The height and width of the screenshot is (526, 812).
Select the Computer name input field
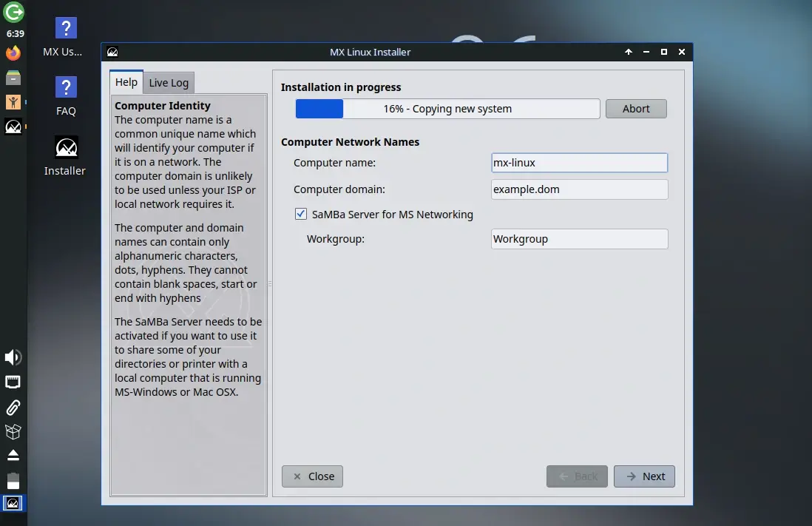(579, 163)
